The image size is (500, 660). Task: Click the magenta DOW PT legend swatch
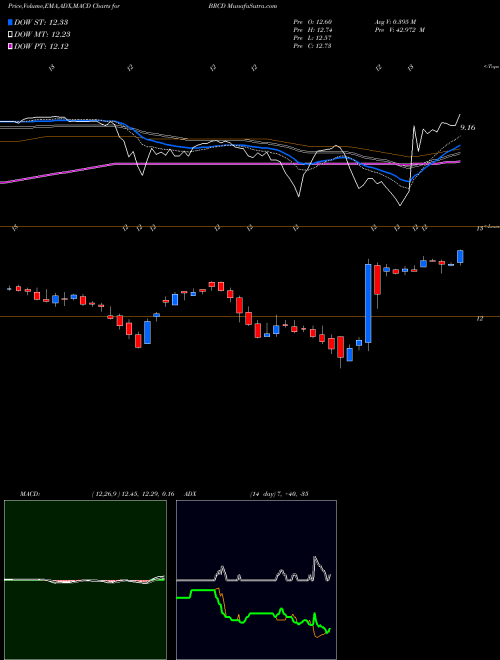point(10,46)
